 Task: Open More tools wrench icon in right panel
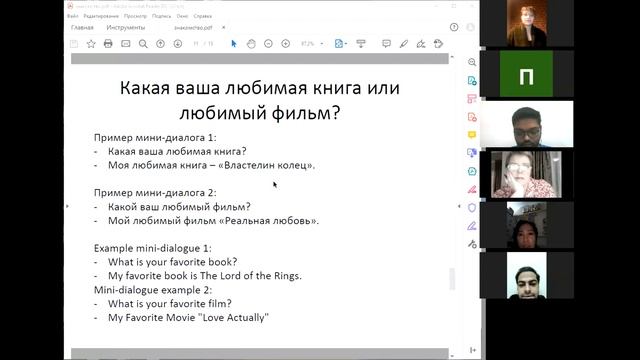click(x=472, y=244)
